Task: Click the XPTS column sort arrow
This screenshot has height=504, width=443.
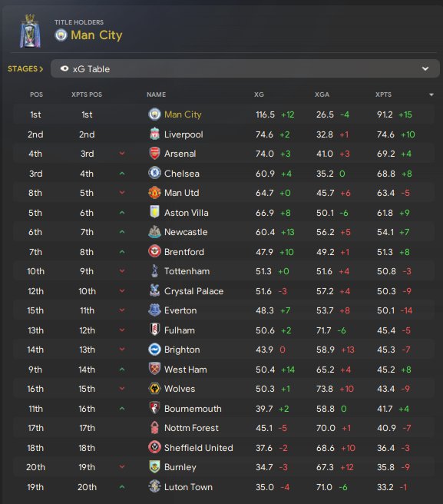Action: pos(431,94)
